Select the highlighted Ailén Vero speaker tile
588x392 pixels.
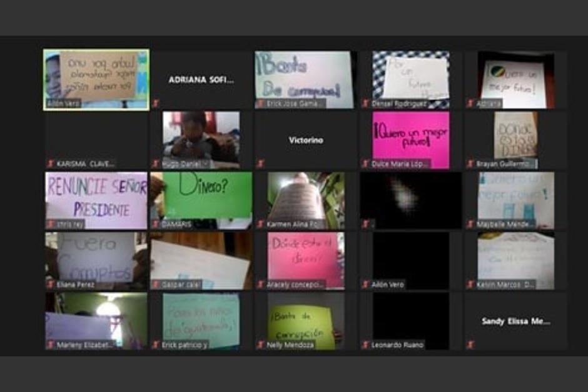(96, 79)
